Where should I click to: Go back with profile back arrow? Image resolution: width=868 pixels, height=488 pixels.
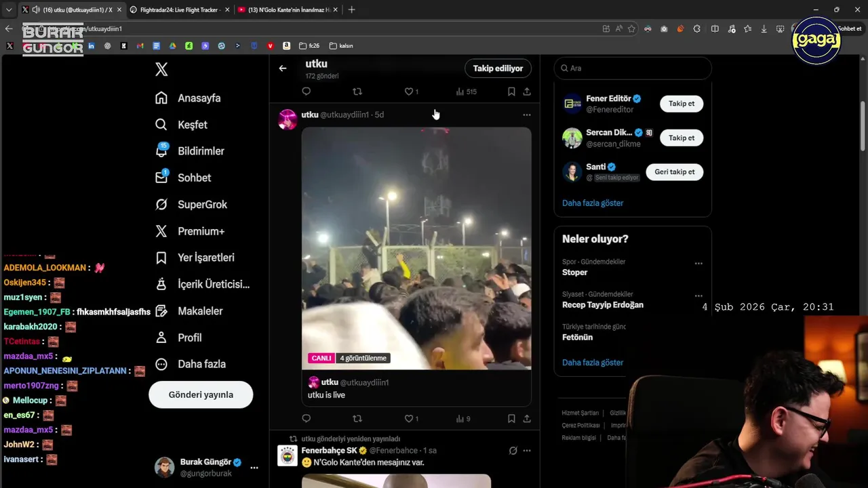pyautogui.click(x=283, y=68)
